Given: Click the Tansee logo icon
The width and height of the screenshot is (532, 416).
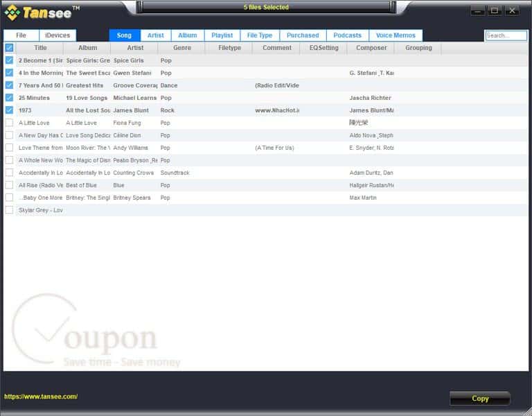Looking at the screenshot, I should (x=12, y=12).
